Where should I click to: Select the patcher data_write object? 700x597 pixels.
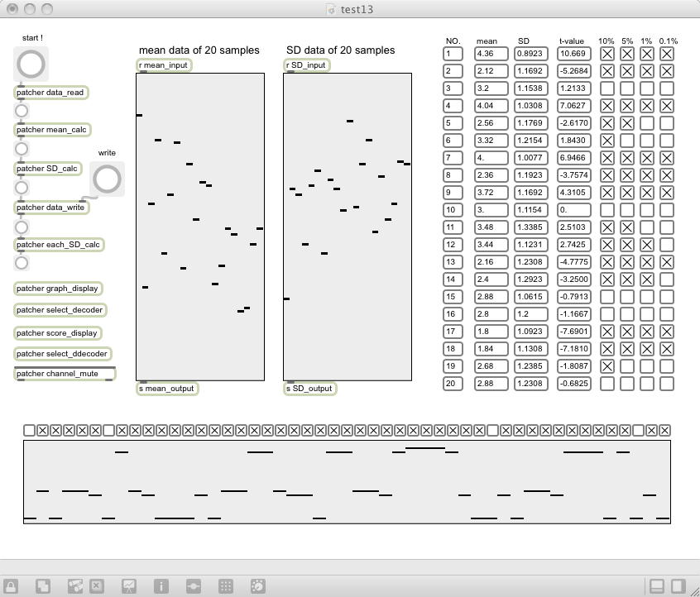pyautogui.click(x=51, y=208)
